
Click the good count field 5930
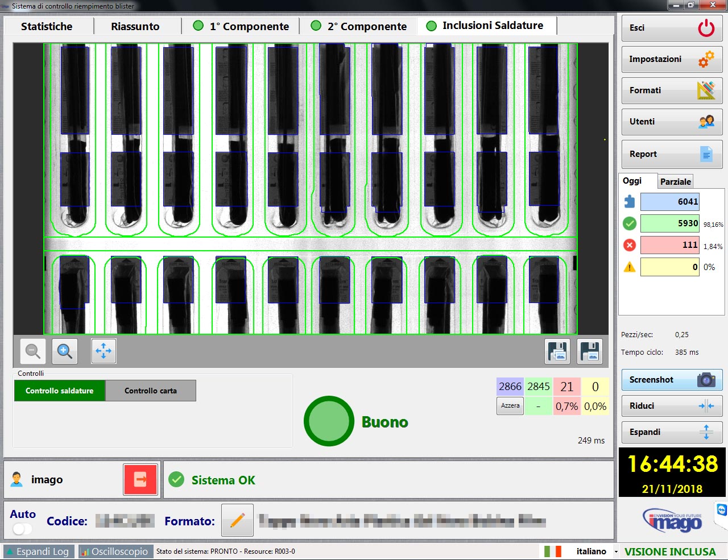tap(670, 223)
